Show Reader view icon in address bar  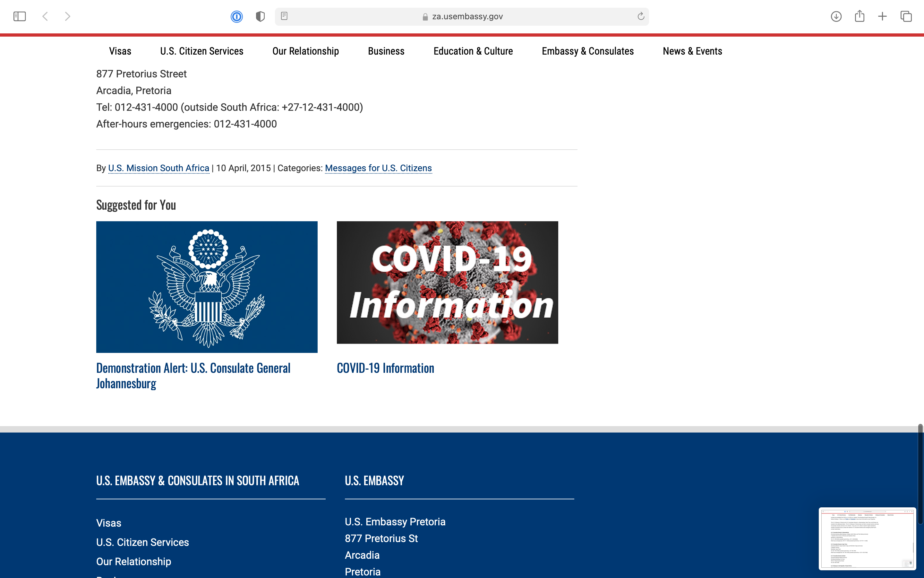pos(284,16)
